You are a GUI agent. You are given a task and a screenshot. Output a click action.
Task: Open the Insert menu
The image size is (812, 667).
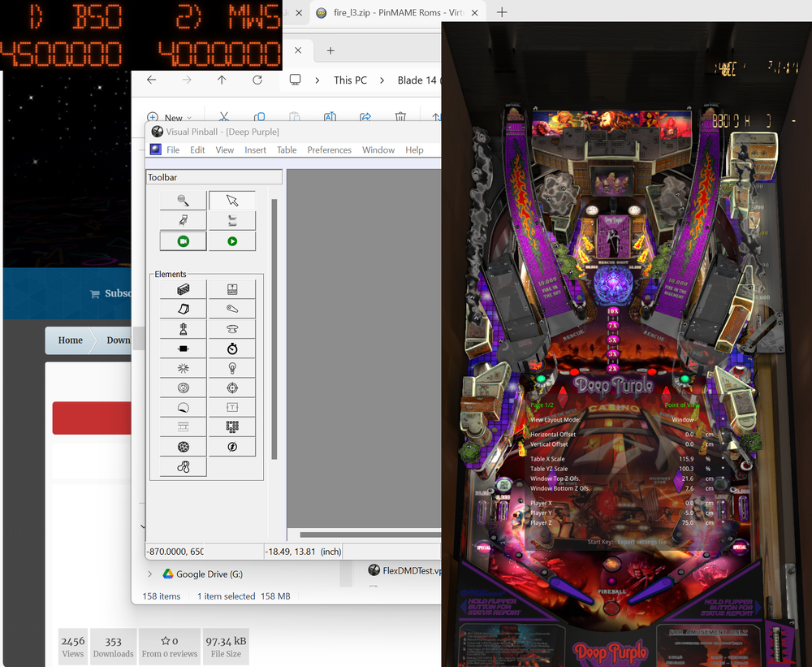click(255, 149)
